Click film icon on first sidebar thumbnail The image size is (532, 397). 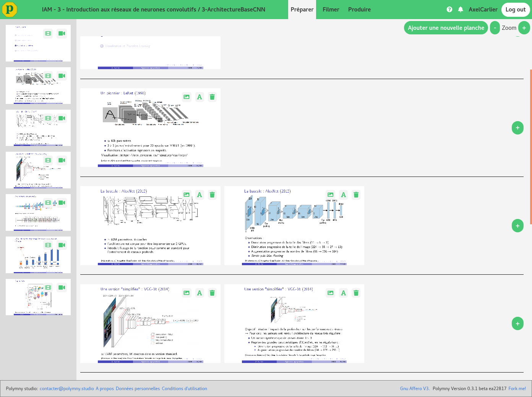tap(48, 34)
